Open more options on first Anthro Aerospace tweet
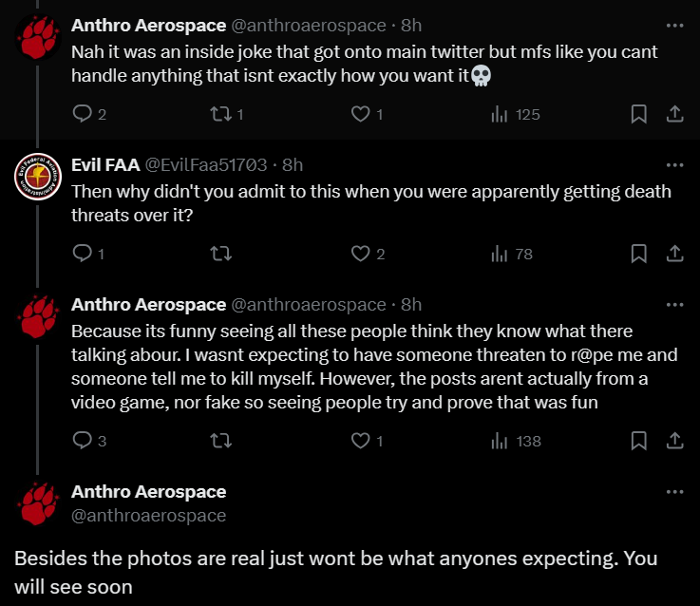 pos(674,26)
